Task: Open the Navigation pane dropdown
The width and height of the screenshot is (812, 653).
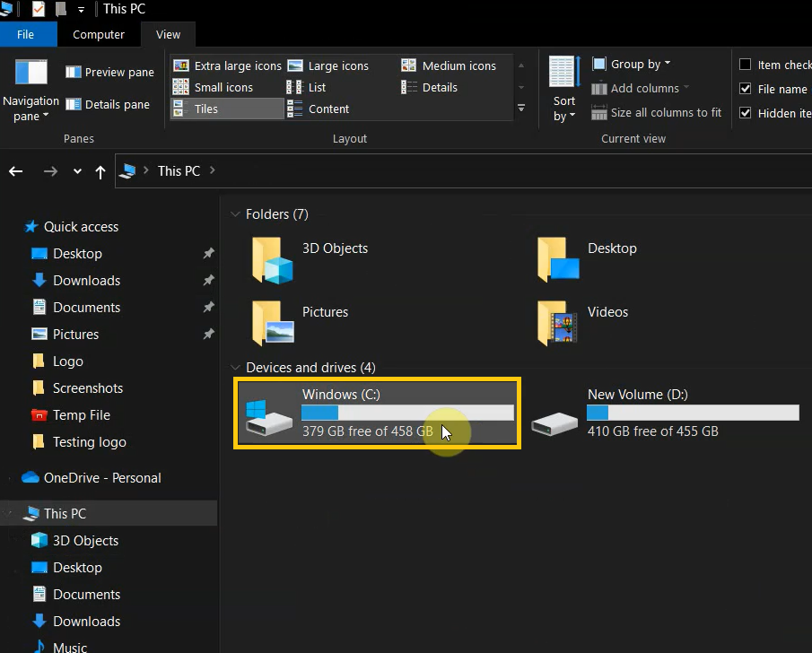Action: (31, 96)
